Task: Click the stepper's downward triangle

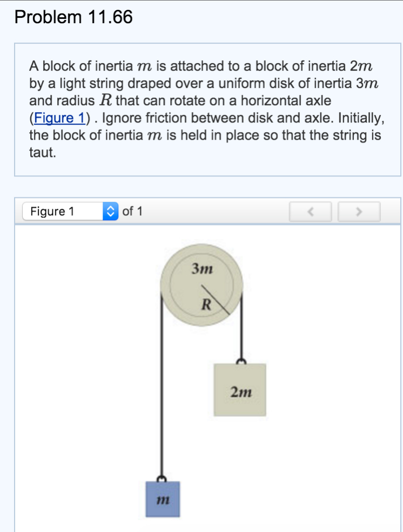Action: 110,214
